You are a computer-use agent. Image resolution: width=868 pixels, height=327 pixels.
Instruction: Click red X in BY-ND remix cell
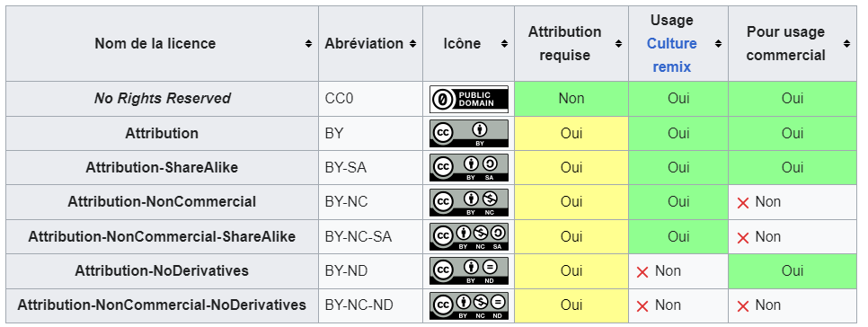642,272
